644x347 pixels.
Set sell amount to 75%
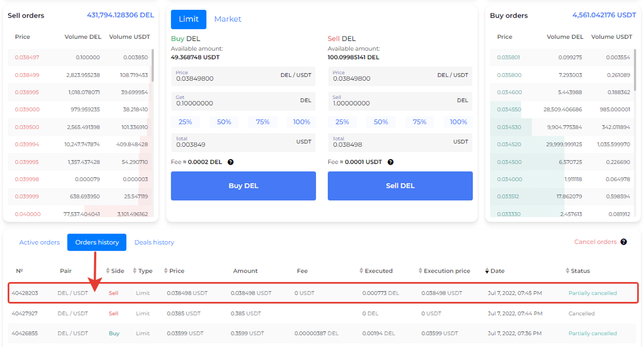coord(420,122)
